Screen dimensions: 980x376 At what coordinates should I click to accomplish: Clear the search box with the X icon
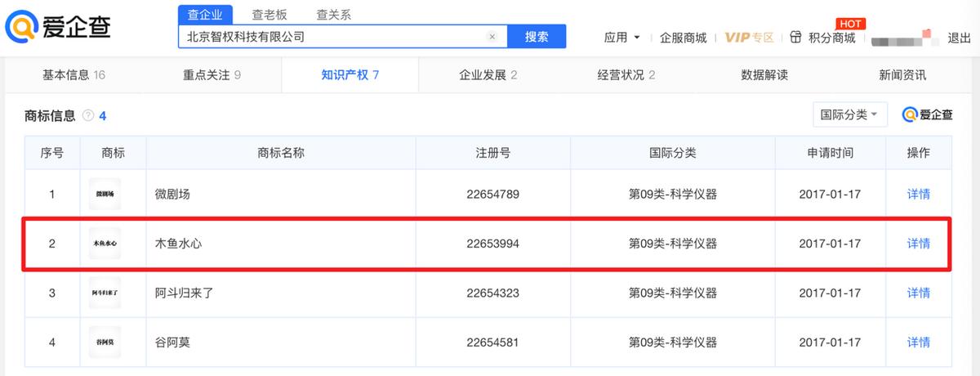[492, 37]
